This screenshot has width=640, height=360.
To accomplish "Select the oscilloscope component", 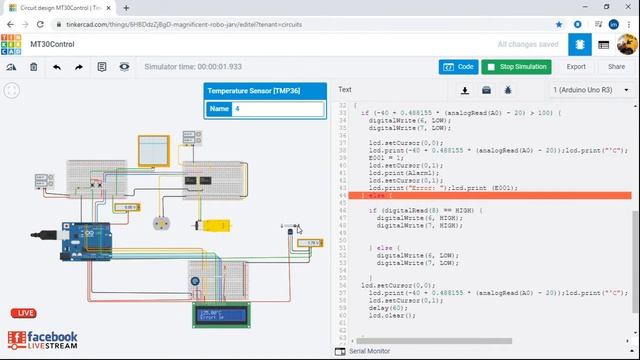I will [154, 151].
